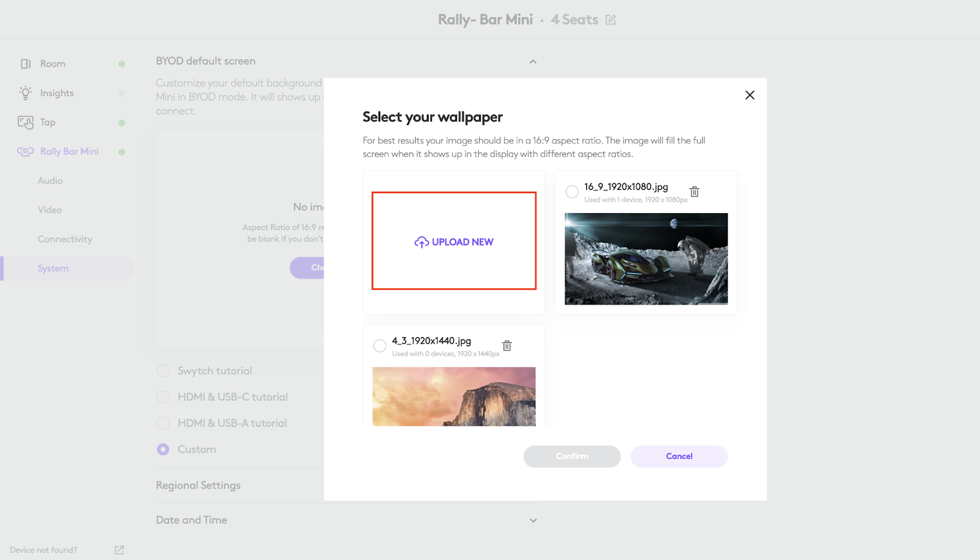
Task: Select the Room icon in sidebar
Action: pos(25,63)
